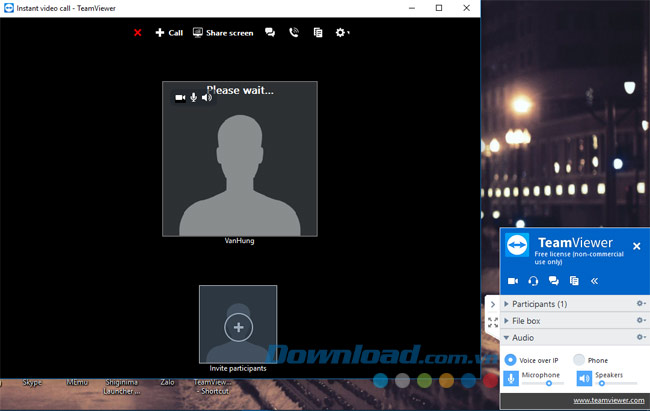Start Share screen from the toolbar
The width and height of the screenshot is (650, 411).
coord(223,33)
